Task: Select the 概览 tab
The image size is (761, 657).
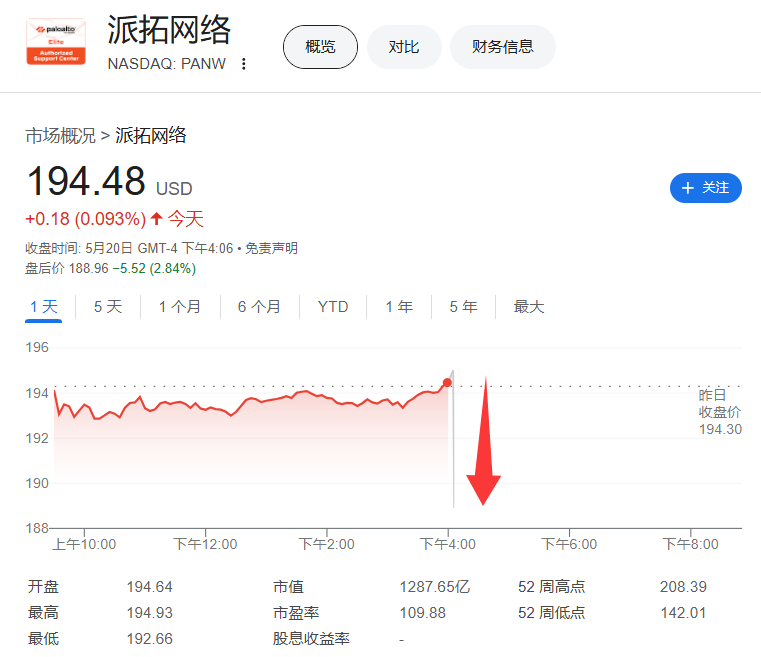Action: tap(320, 47)
